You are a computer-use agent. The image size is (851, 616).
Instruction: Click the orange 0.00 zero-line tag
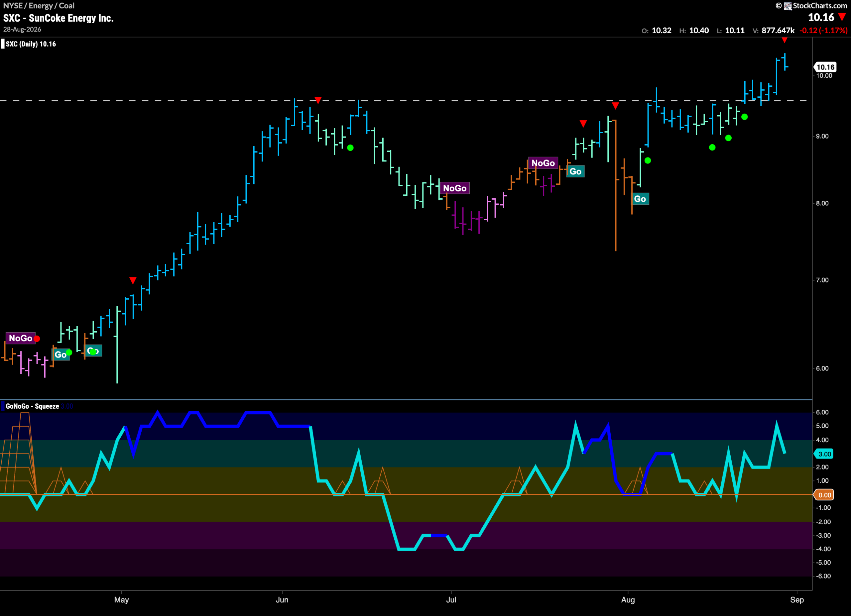[x=824, y=495]
